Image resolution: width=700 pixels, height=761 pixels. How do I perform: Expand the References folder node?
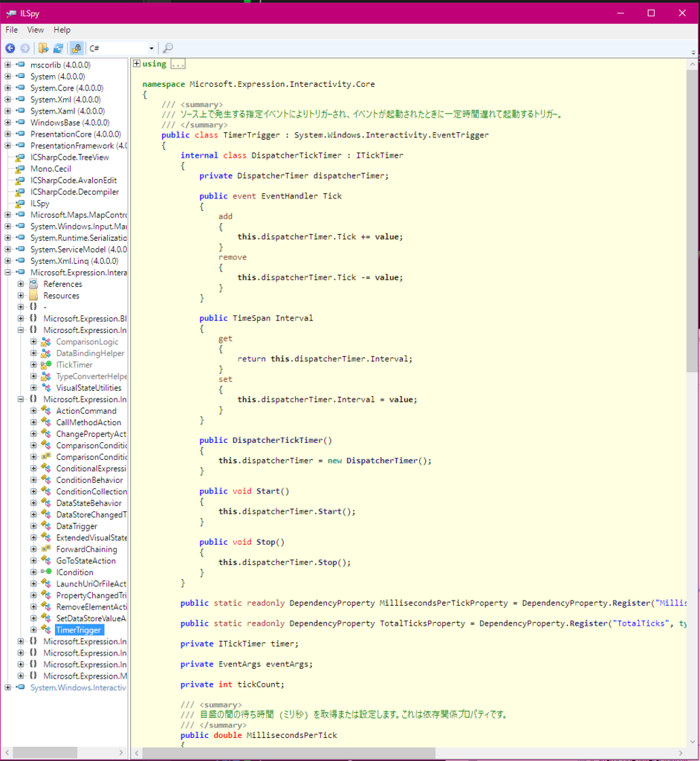coord(21,284)
